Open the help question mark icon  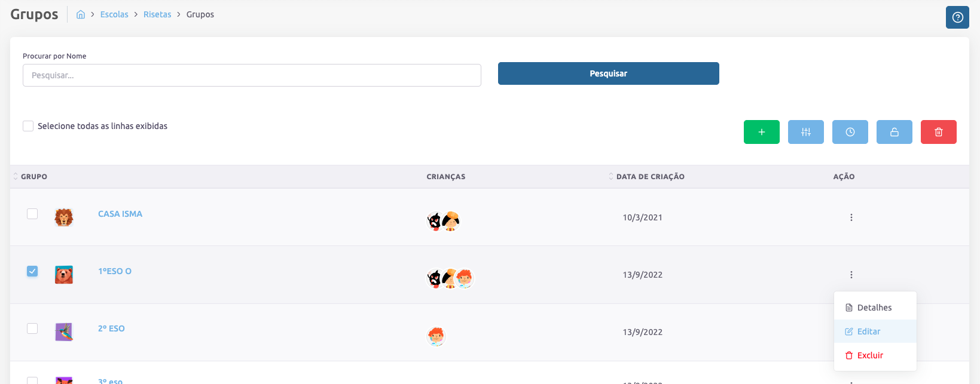[957, 17]
